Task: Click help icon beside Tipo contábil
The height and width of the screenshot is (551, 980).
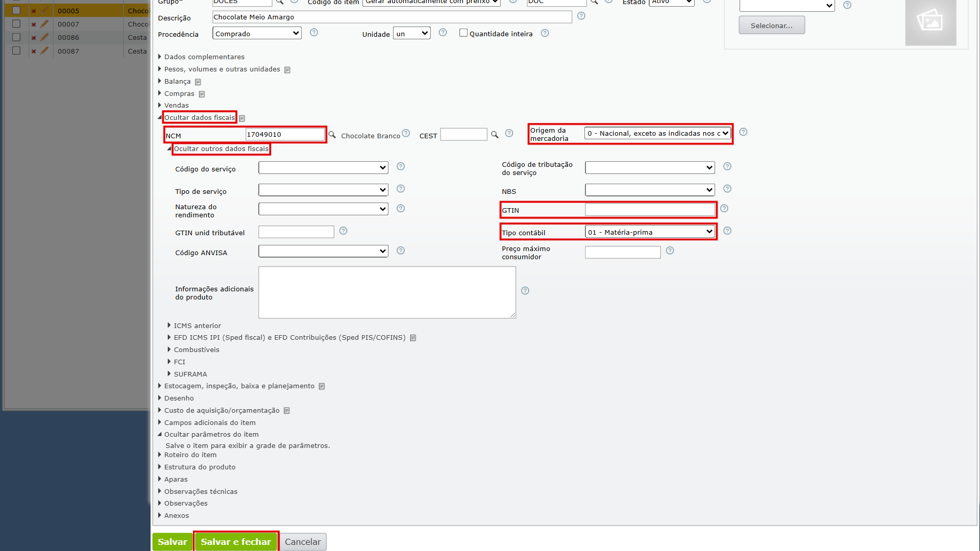Action: 727,231
